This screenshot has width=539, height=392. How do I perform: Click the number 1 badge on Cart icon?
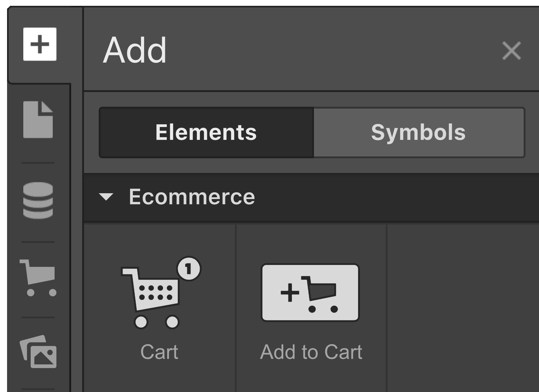click(189, 269)
